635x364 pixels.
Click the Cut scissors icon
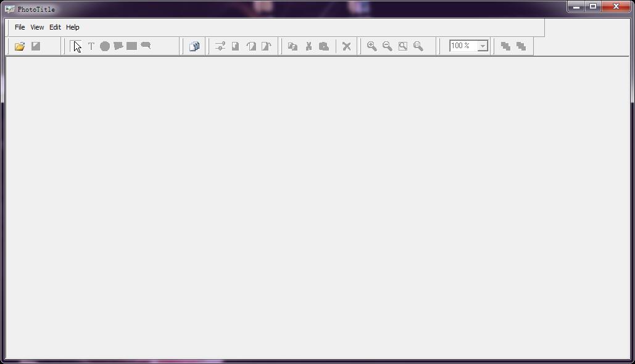[309, 46]
